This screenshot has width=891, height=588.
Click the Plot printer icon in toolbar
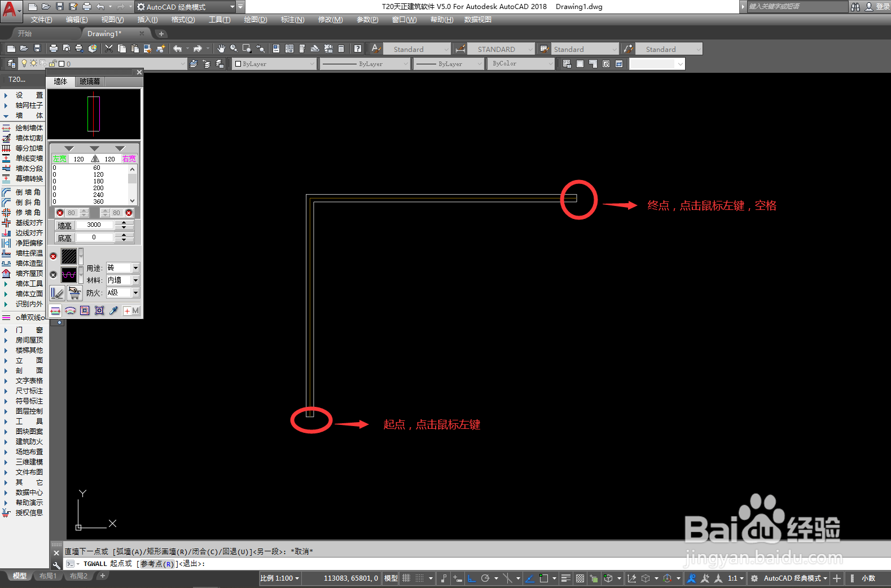pos(54,49)
